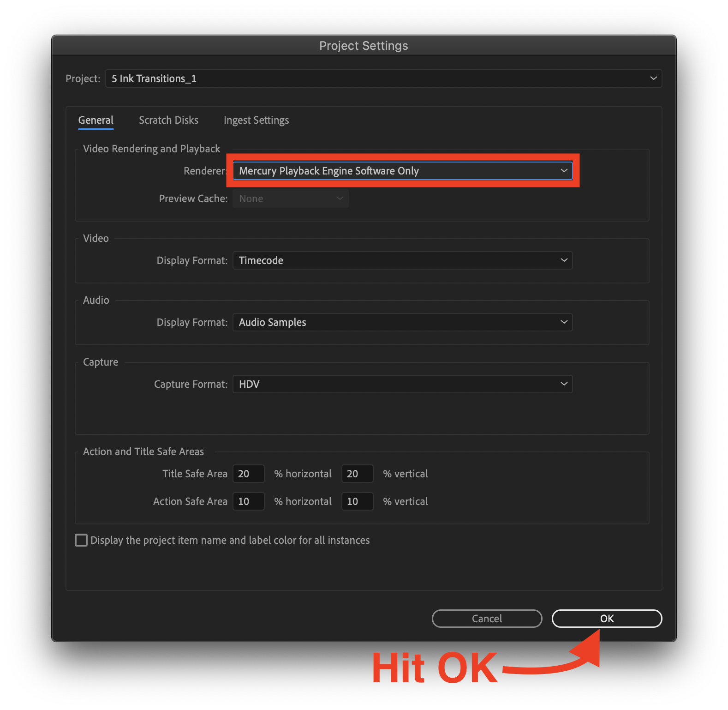Switch to the Scratch Disks tab
This screenshot has width=728, height=710.
click(168, 120)
